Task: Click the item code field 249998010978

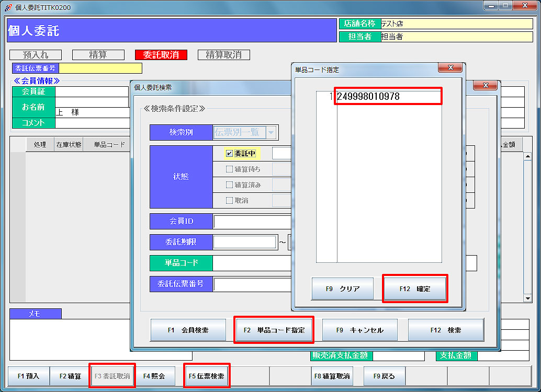Action: [x=389, y=96]
